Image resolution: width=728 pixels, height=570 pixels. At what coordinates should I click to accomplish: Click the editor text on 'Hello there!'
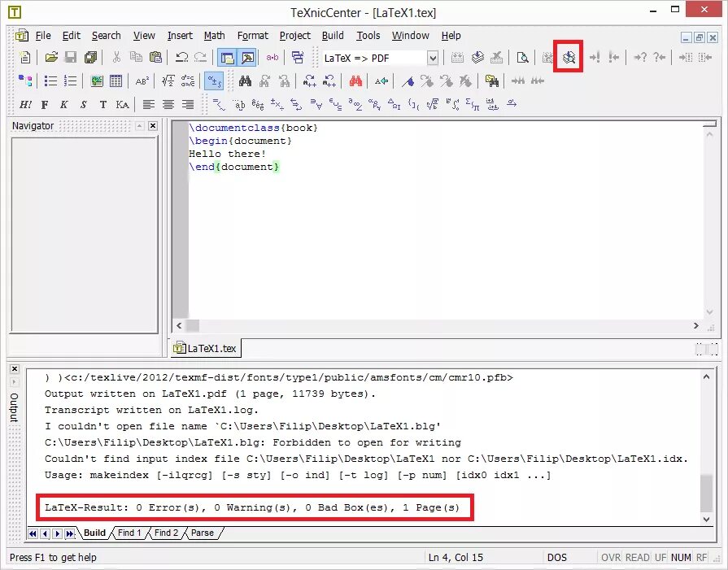click(228, 154)
